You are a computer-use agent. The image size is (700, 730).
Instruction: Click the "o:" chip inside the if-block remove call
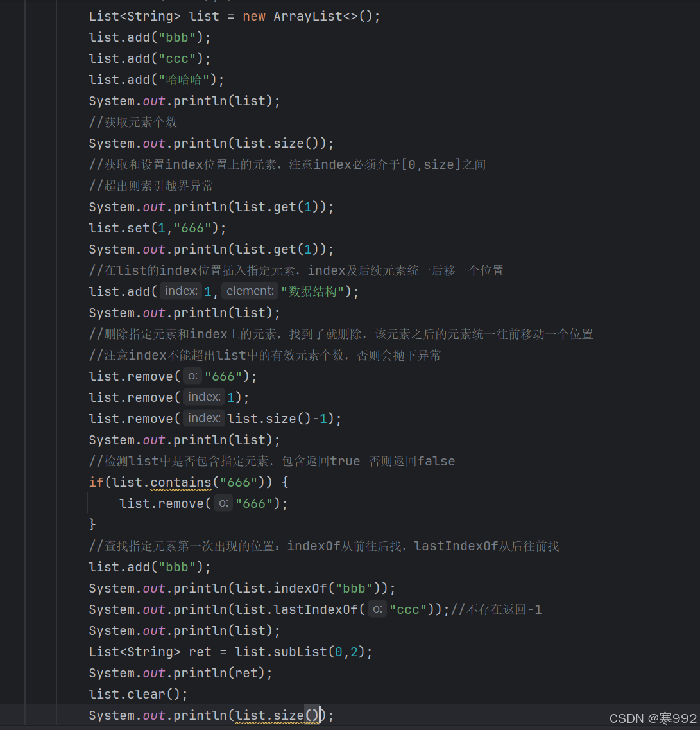(223, 503)
